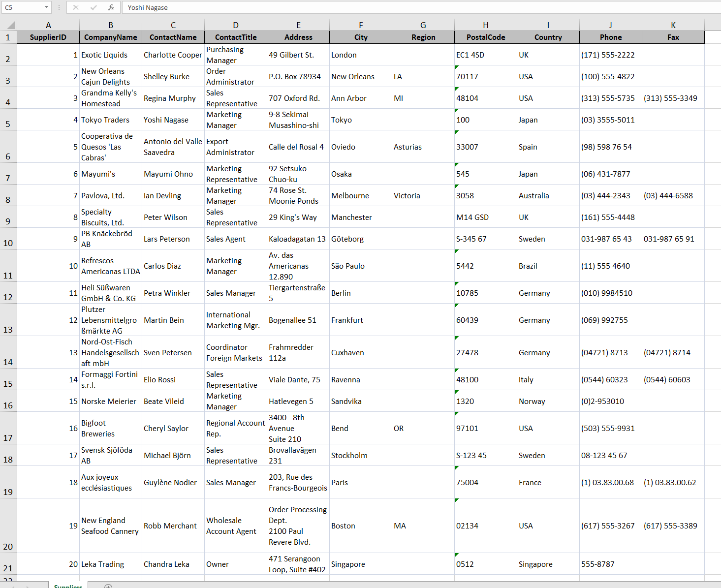Screen dimensions: 721x588
Task: Select the postal code EC1 4SD cell
Action: coord(486,55)
